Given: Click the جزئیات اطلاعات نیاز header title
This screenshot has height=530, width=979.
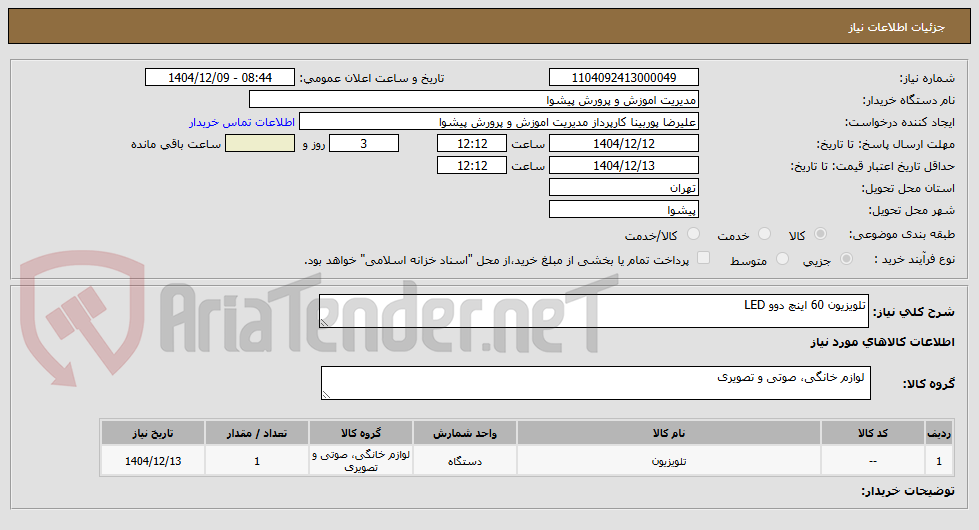Looking at the screenshot, I should coord(896,27).
